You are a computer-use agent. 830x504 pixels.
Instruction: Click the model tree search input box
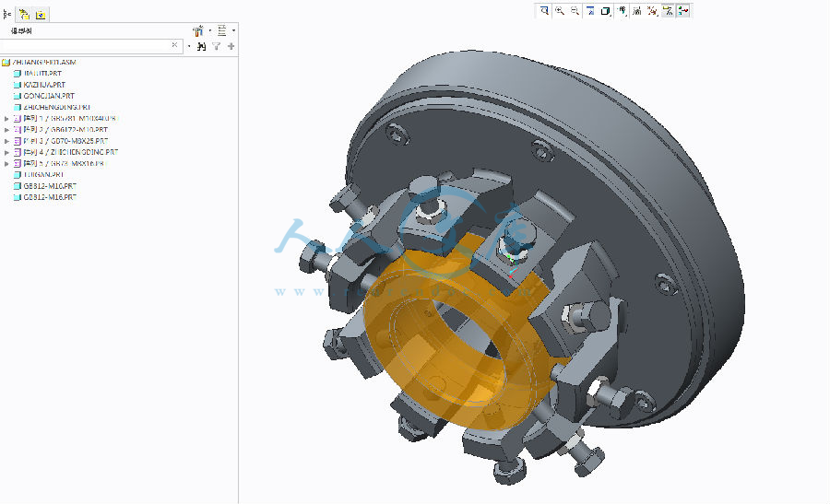pyautogui.click(x=83, y=45)
